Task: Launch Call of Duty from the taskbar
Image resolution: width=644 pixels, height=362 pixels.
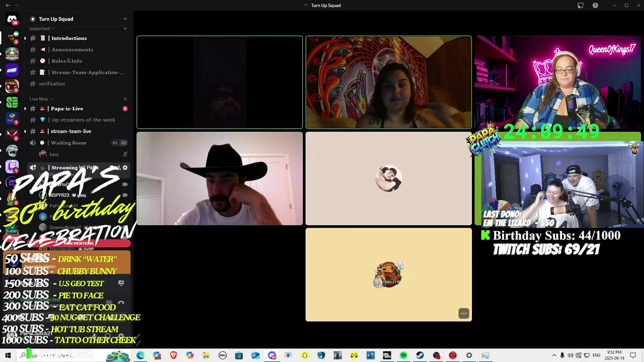Action: tap(387, 355)
